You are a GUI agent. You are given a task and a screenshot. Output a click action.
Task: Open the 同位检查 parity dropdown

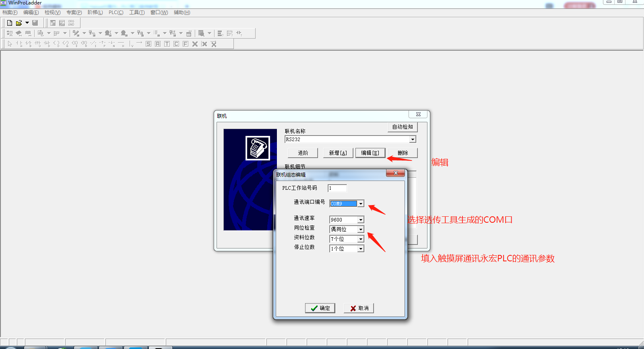point(361,230)
